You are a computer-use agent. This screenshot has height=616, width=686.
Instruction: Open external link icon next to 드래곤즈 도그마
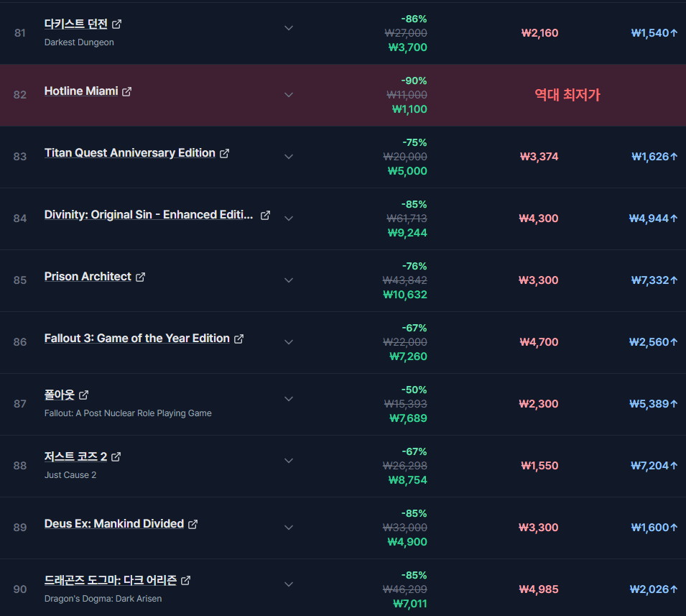coord(186,580)
